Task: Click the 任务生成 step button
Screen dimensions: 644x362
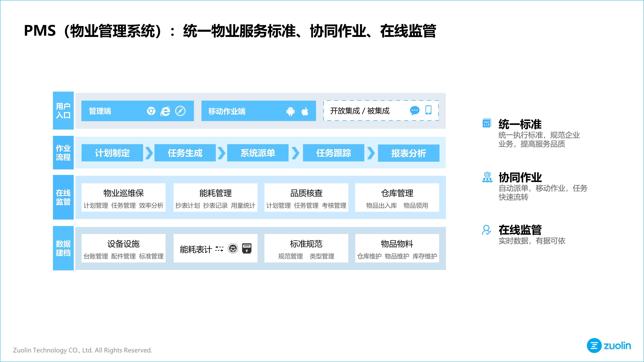Action: [x=185, y=153]
